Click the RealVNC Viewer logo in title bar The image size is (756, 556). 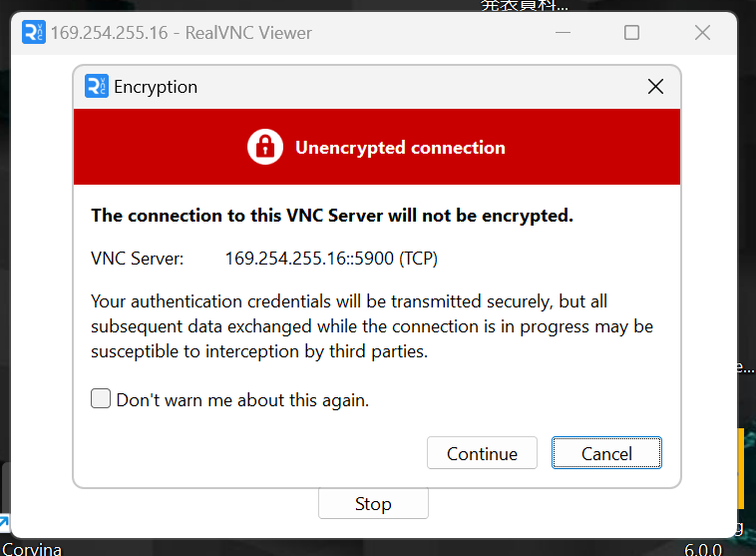[34, 32]
